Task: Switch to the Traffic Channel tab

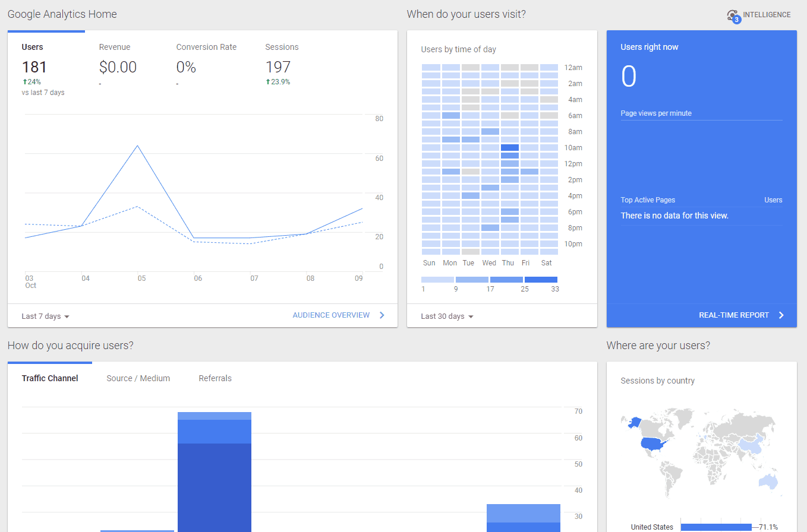Action: (x=50, y=378)
